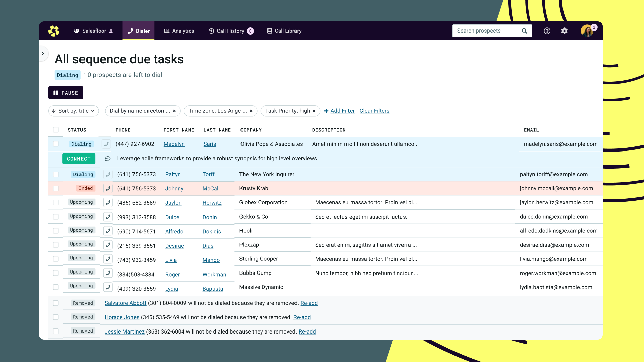Open the user avatar menu

click(x=587, y=31)
